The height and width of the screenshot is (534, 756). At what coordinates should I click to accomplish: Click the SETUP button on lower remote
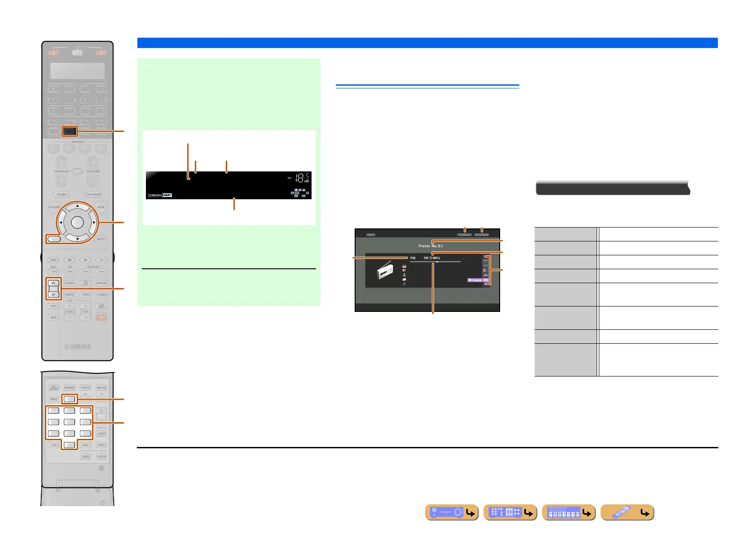point(101,456)
